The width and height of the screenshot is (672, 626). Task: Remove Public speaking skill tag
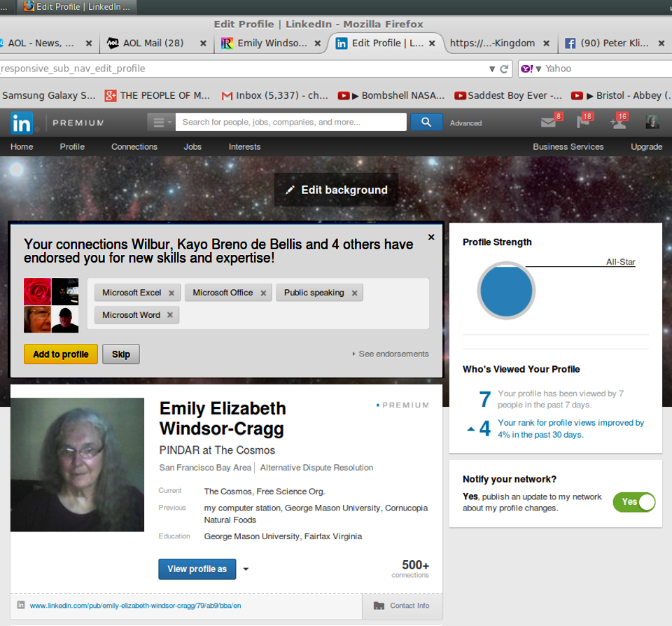354,293
